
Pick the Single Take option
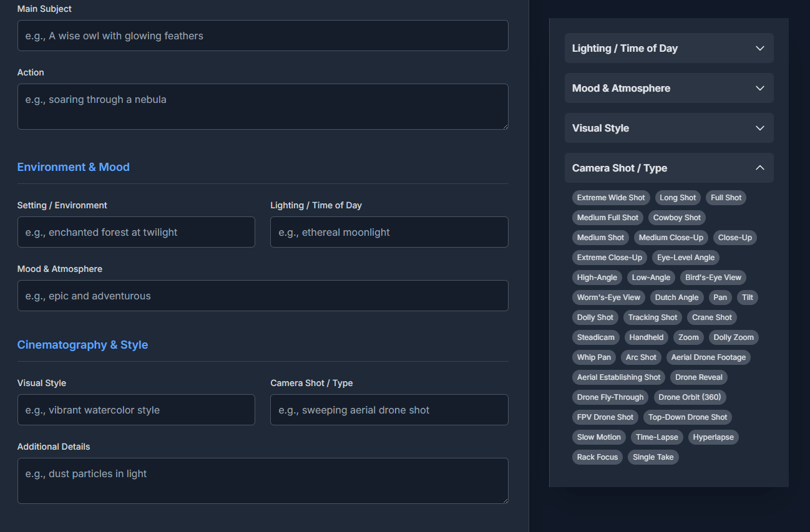pyautogui.click(x=653, y=457)
